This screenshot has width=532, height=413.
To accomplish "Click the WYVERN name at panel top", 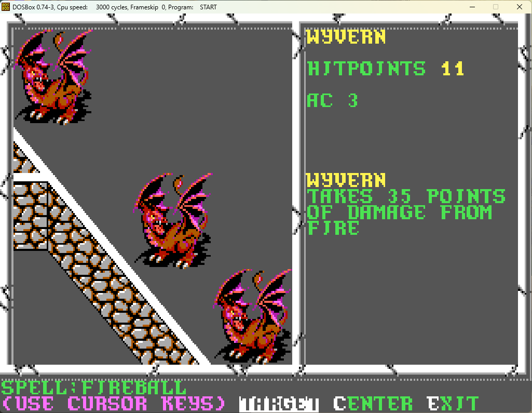I will pyautogui.click(x=346, y=37).
